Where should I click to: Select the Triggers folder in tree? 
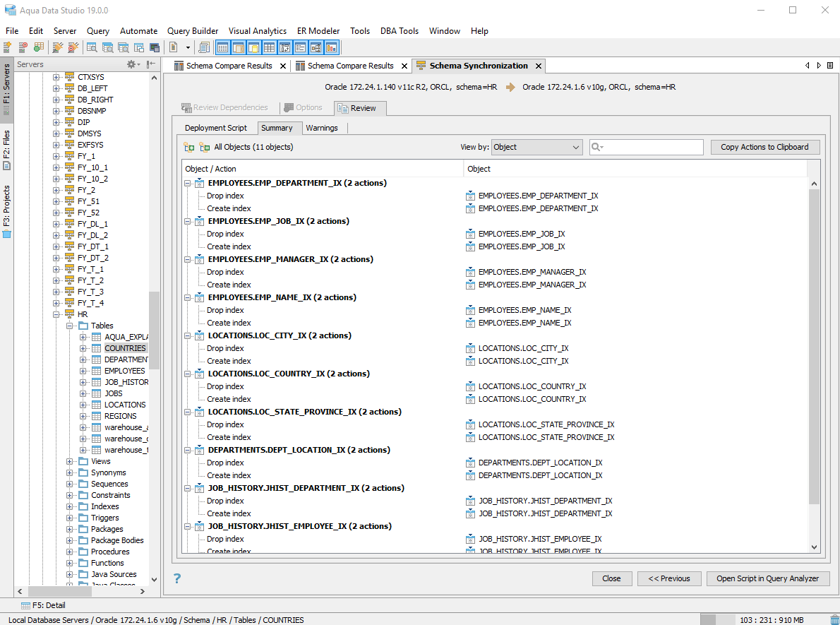click(105, 518)
